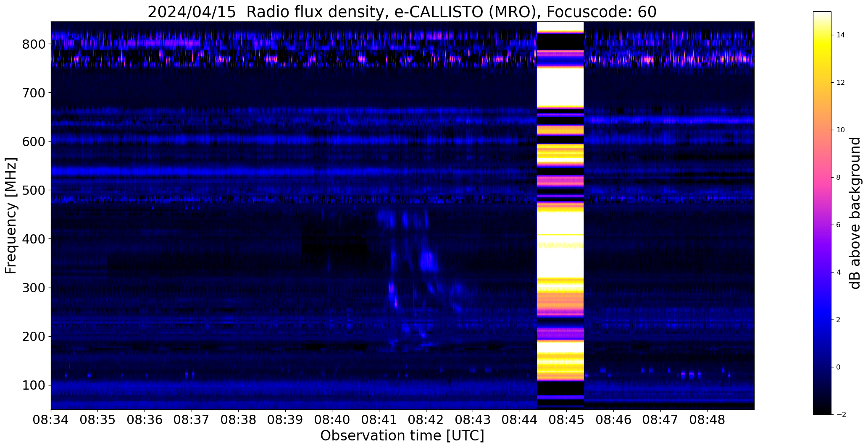The height and width of the screenshot is (448, 868).
Task: Click the 08:44 time tick label
Action: [x=520, y=420]
